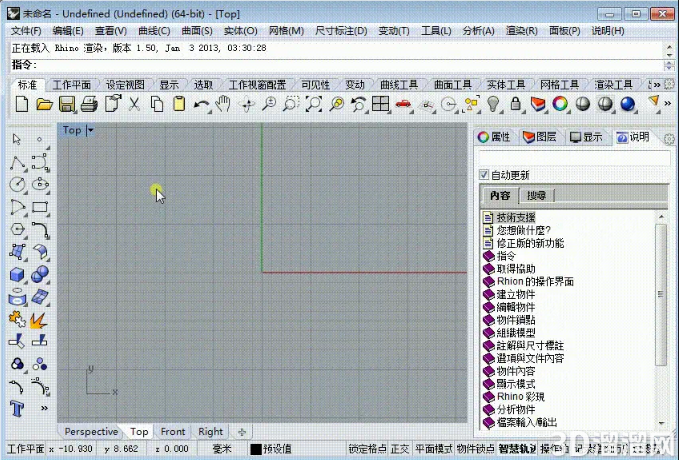Select the Circle tool in left toolbar
Viewport: 679px width, 460px height.
pos(17,185)
